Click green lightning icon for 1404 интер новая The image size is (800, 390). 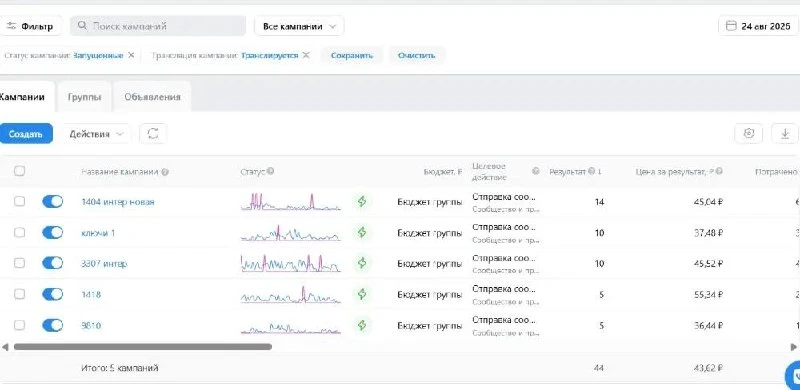(x=362, y=201)
